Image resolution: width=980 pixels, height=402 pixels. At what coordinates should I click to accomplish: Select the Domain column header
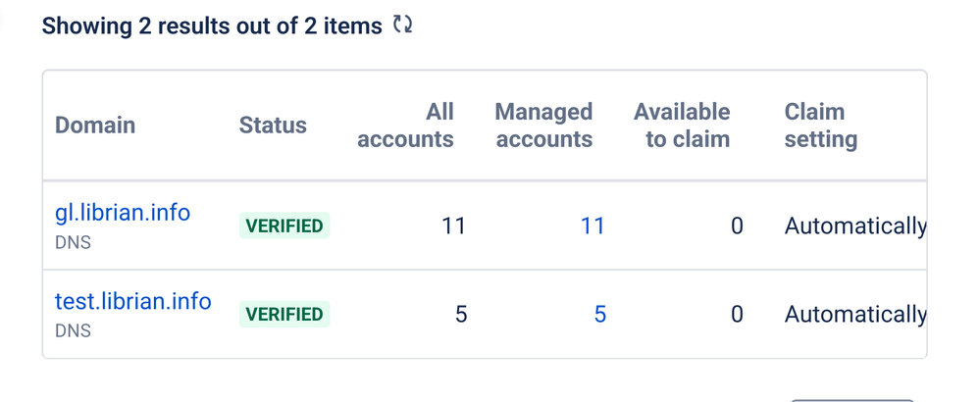95,125
